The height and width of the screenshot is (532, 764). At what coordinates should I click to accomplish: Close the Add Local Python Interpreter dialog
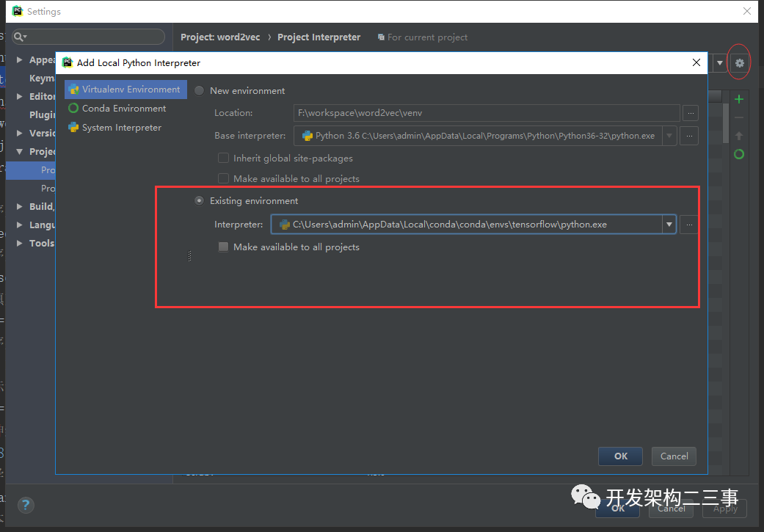[x=696, y=62]
